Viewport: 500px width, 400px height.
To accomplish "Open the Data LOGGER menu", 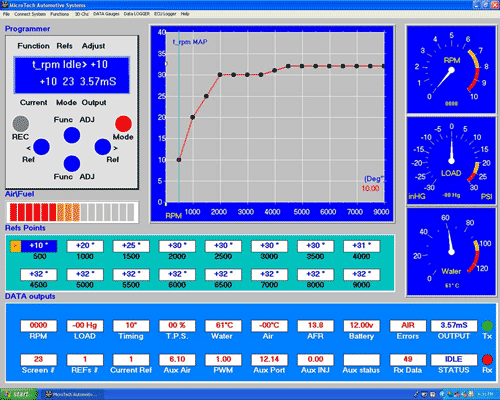I will (136, 14).
